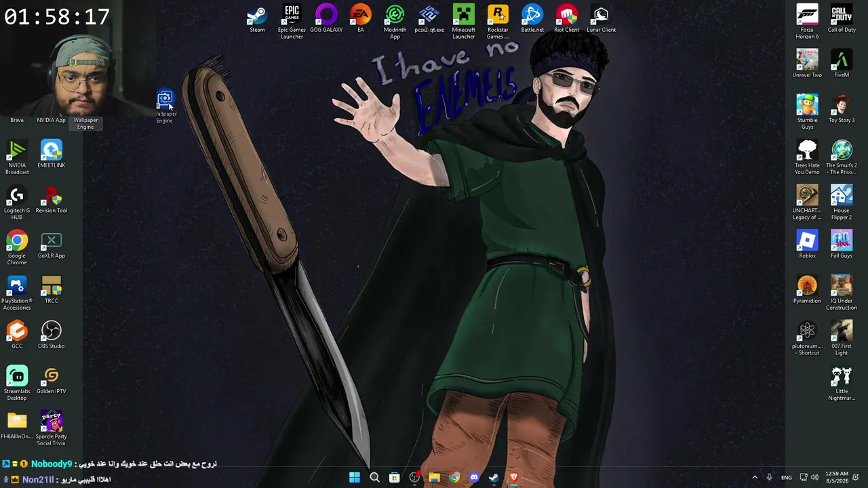The height and width of the screenshot is (488, 868).
Task: Select the Riot Client icon
Action: (566, 19)
